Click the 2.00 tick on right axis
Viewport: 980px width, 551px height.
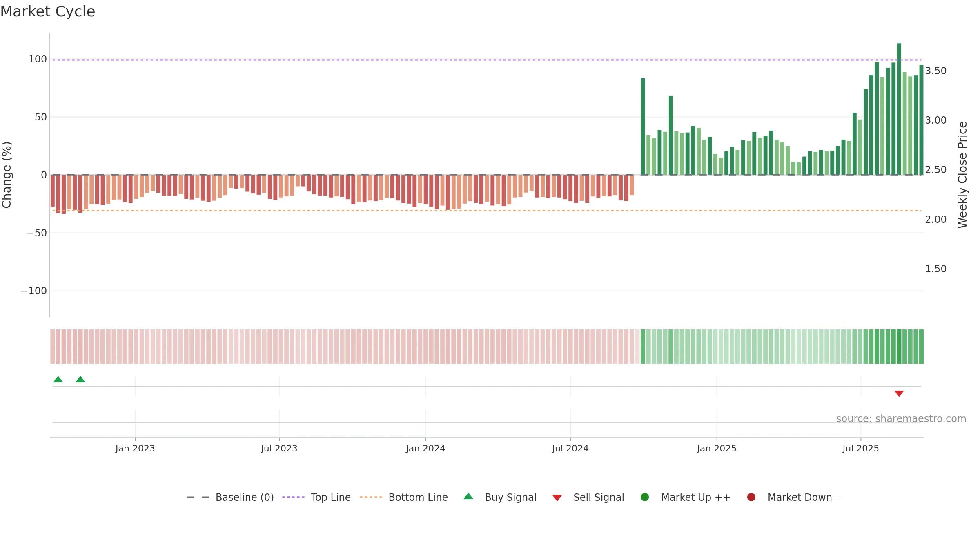pos(936,220)
